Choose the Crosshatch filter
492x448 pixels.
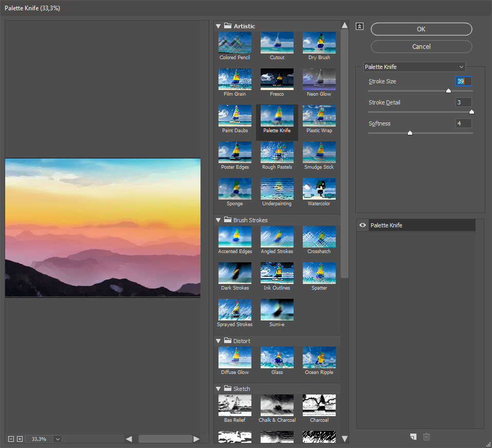[x=319, y=236]
